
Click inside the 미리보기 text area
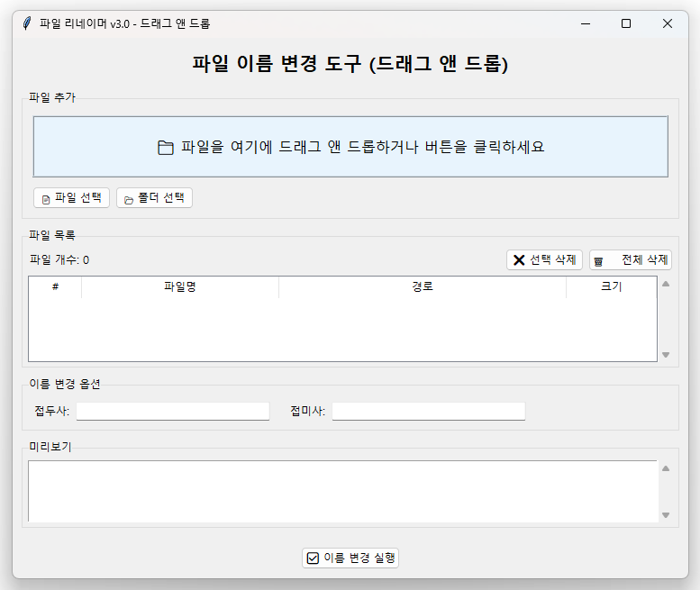coord(343,492)
